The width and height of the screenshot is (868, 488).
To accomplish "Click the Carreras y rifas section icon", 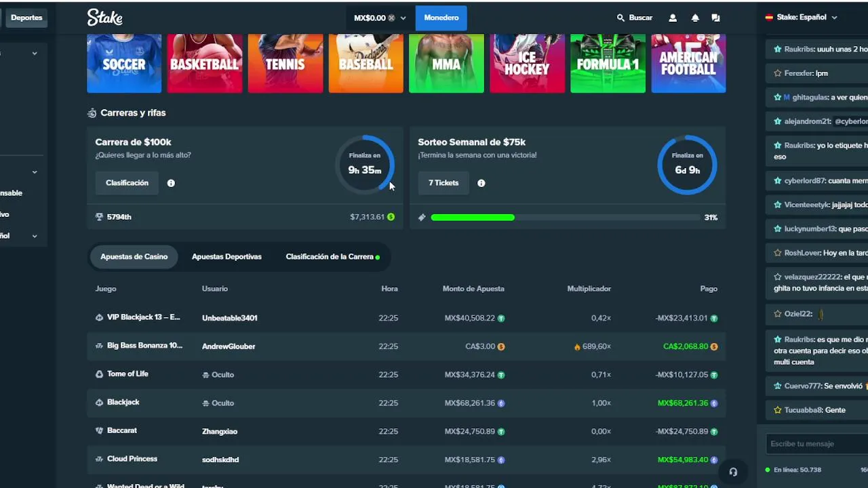I will coord(92,113).
